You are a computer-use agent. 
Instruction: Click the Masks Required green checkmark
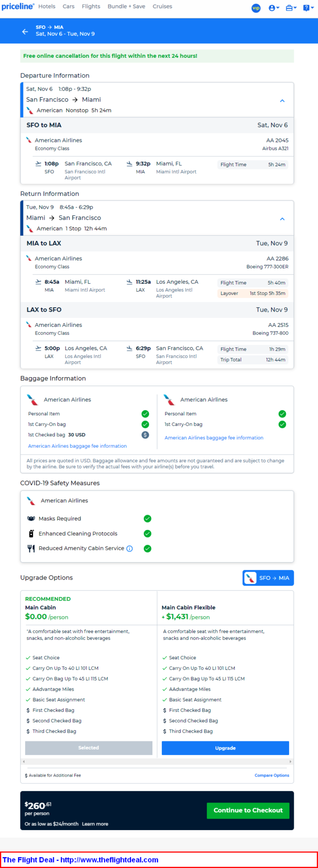click(x=148, y=518)
